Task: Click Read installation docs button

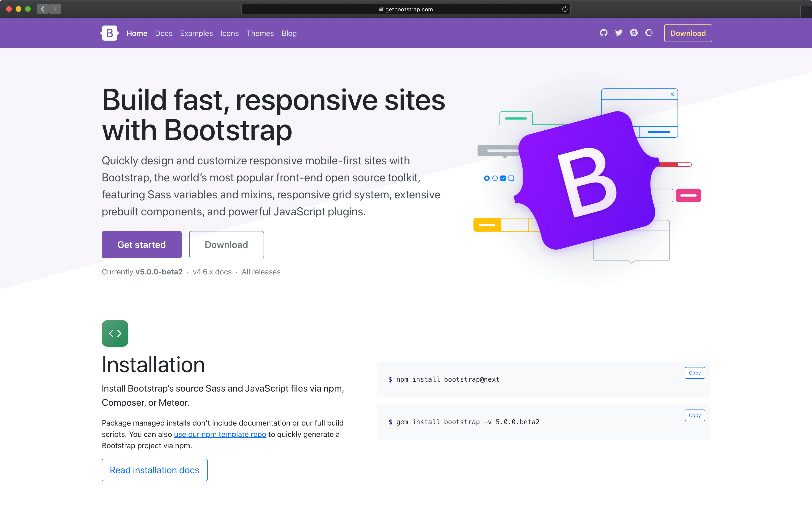Action: [154, 470]
